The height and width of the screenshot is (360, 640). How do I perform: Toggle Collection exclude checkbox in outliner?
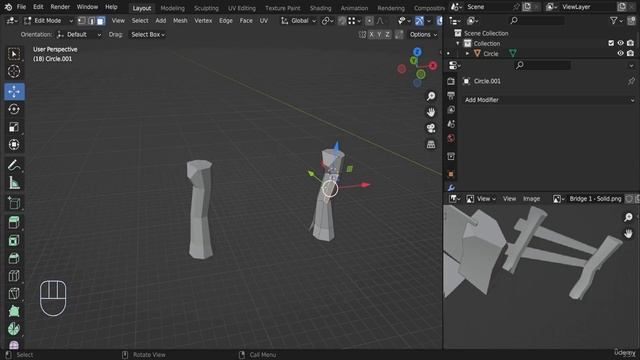coord(611,43)
